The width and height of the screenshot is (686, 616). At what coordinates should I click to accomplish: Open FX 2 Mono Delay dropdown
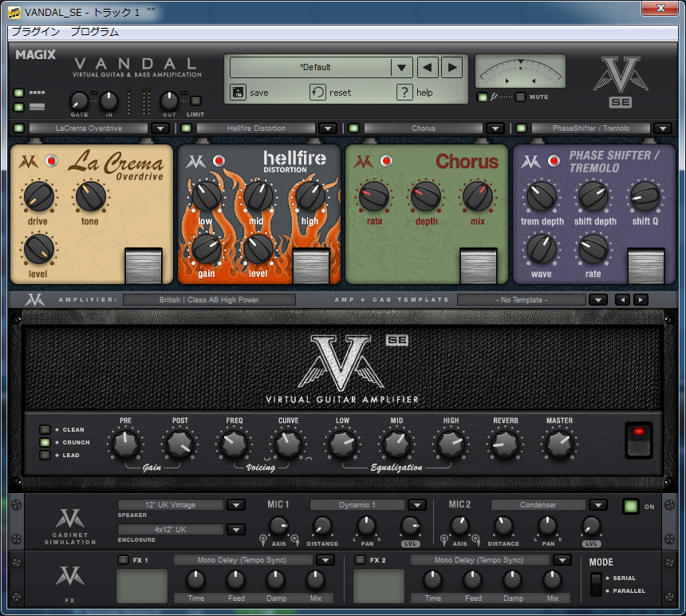point(562,560)
